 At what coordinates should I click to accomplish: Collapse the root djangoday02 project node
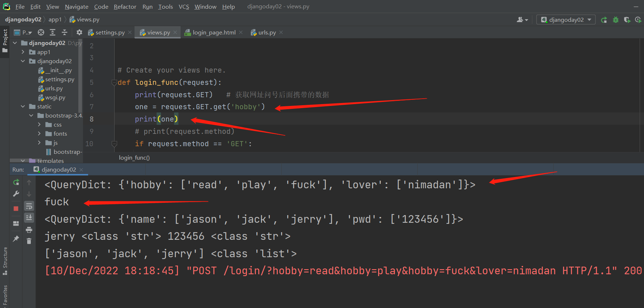(x=15, y=43)
